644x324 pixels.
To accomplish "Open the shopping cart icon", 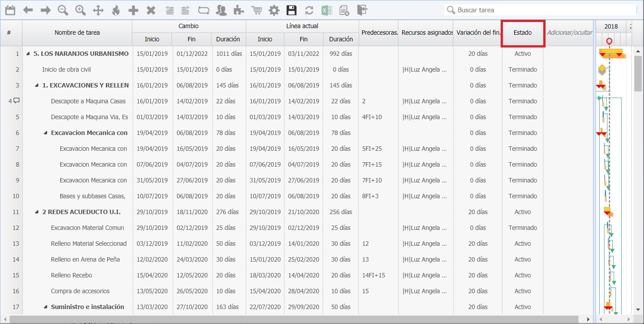I will (257, 10).
